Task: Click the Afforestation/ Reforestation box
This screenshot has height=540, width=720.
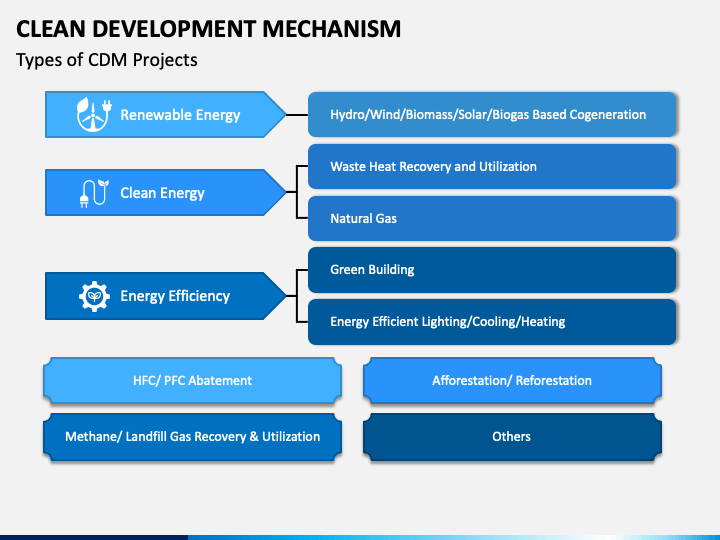Action: (512, 381)
